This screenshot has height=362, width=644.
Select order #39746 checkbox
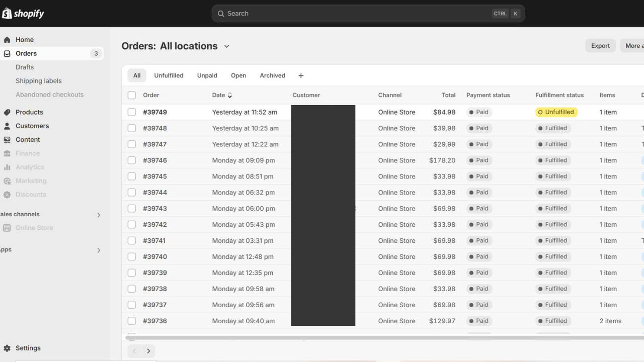tap(132, 160)
